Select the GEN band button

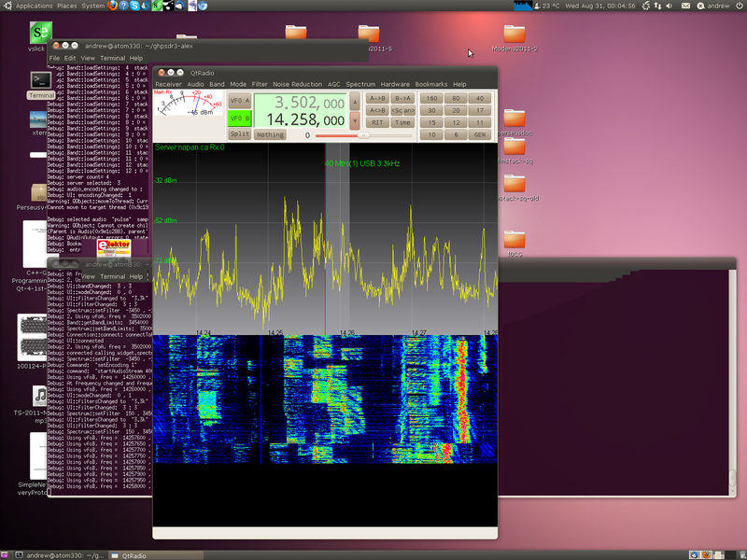[x=480, y=134]
